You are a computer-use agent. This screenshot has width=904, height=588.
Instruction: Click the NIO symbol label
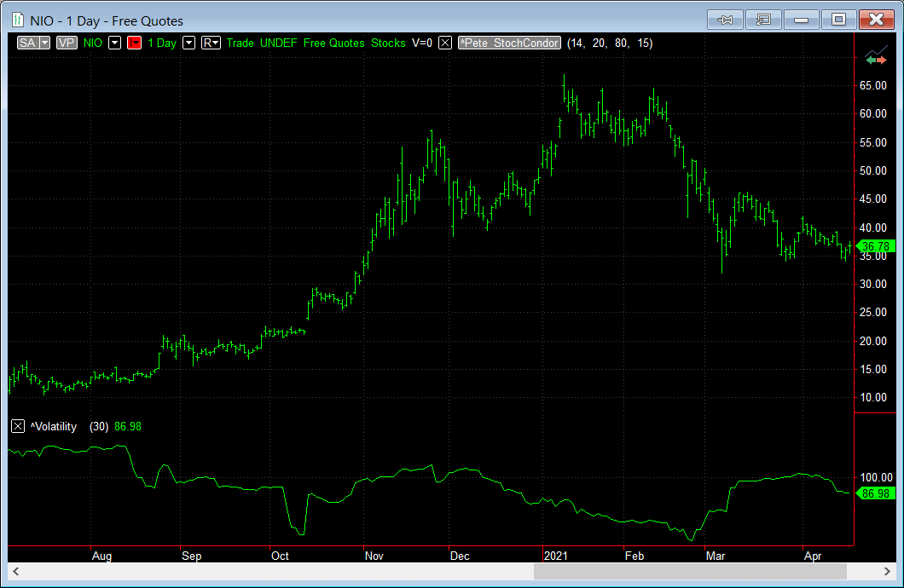(93, 43)
